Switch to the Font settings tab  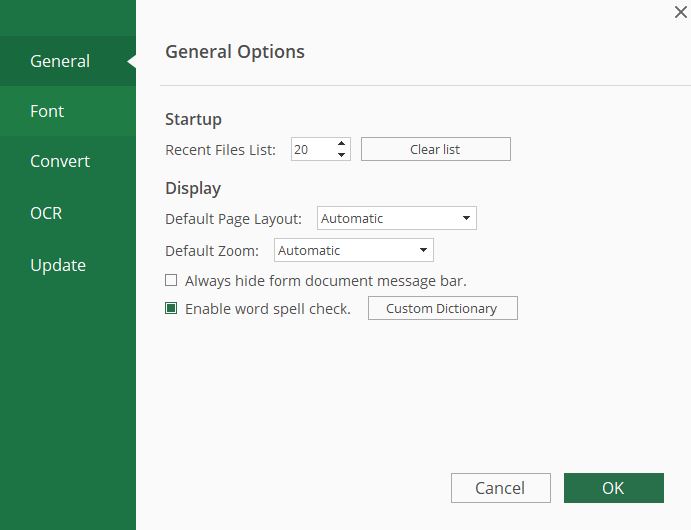point(68,111)
